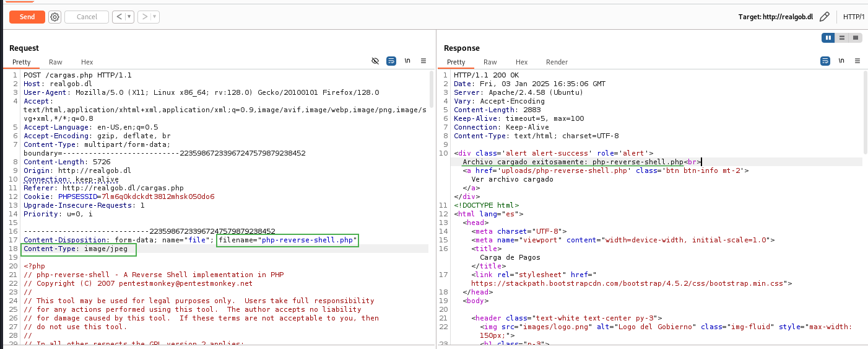Click 'Ver archivo cargado' text
The width and height of the screenshot is (868, 349).
click(512, 179)
